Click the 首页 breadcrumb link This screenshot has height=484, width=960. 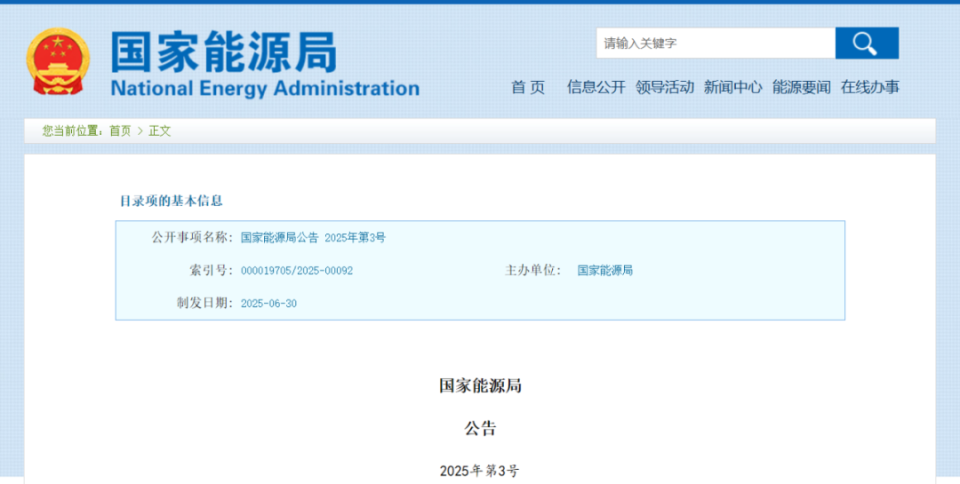tap(120, 131)
